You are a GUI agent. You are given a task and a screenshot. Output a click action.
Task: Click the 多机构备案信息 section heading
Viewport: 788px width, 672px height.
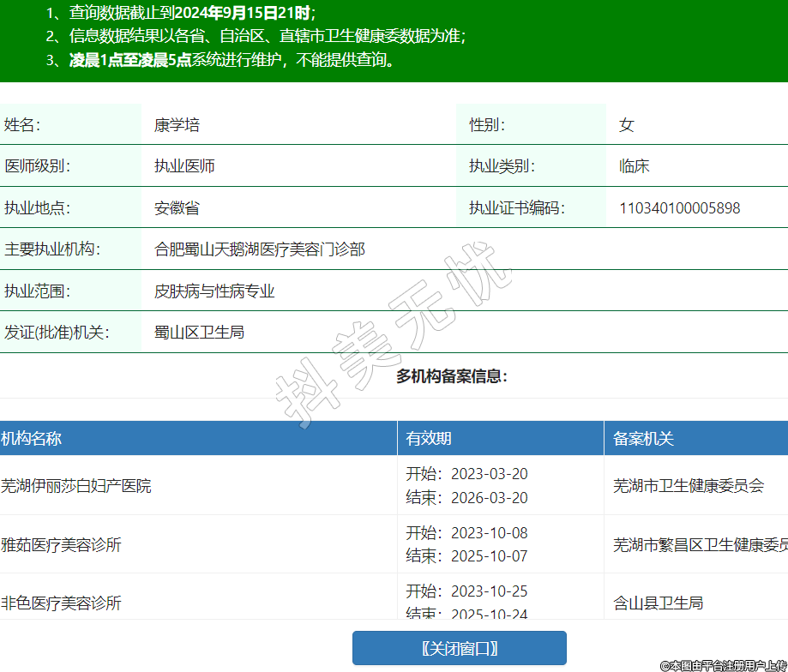coord(451,376)
